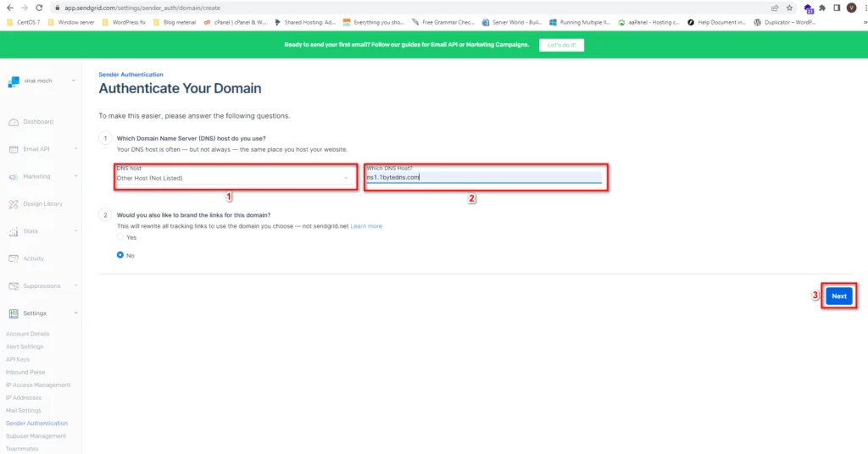Open the Dashboard menu label
This screenshot has height=454, width=868.
[x=38, y=122]
